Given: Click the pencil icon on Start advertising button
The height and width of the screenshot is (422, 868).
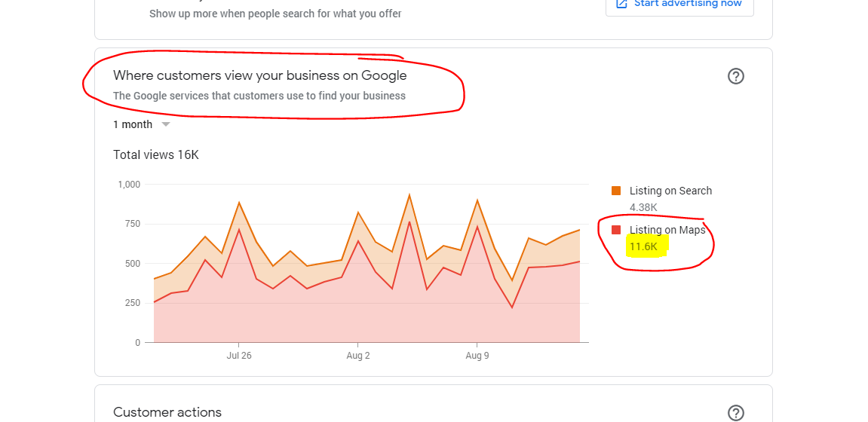Looking at the screenshot, I should tap(621, 3).
